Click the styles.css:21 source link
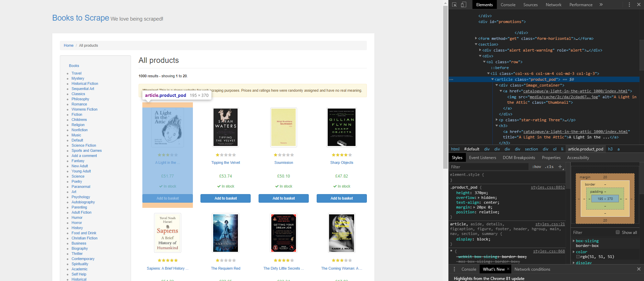The width and height of the screenshot is (644, 281). click(550, 224)
